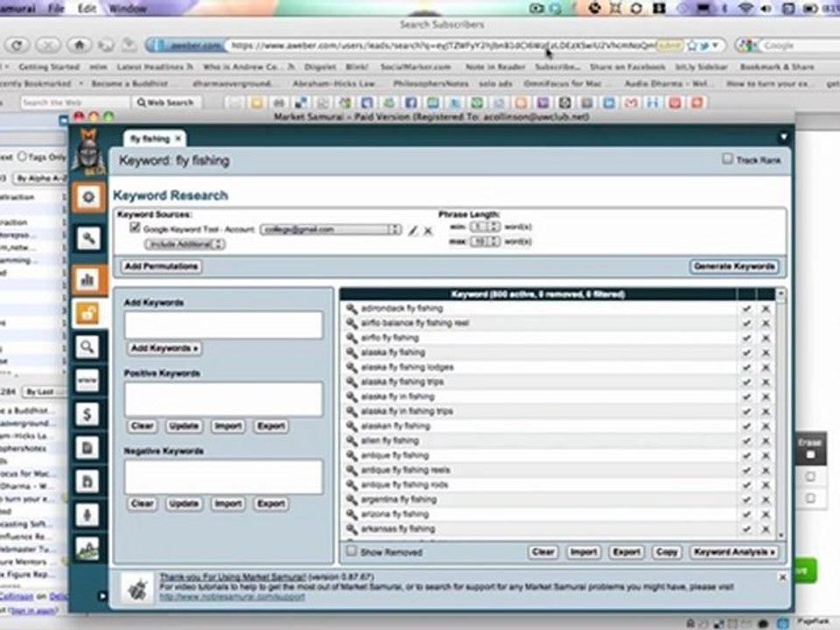Click the Positive Keywords text box

(224, 399)
